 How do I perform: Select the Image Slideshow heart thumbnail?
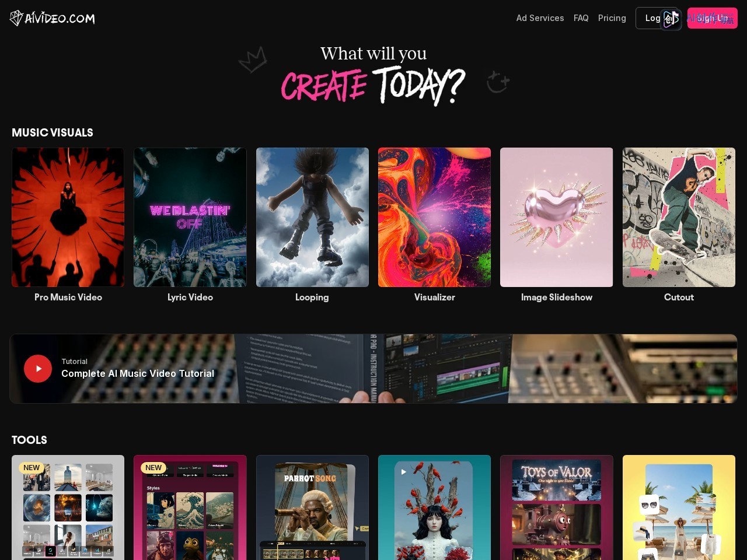click(x=556, y=217)
